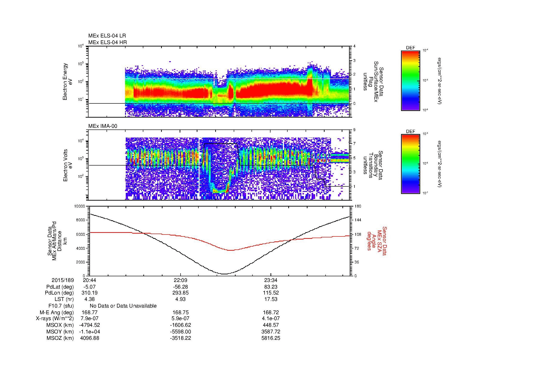Click the top DEF color bar
The image size is (555, 392).
click(410, 80)
